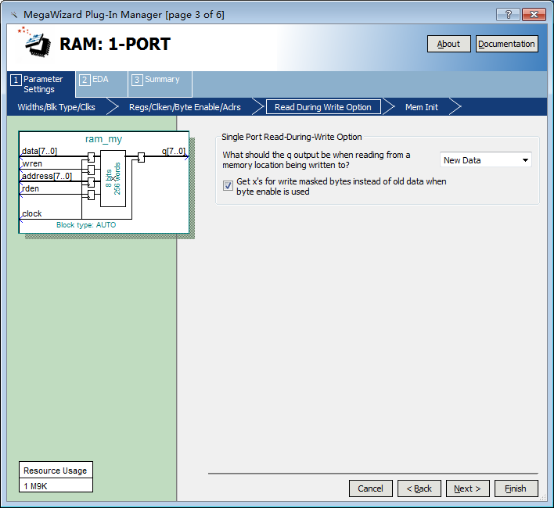Open the Documentation button

click(507, 44)
